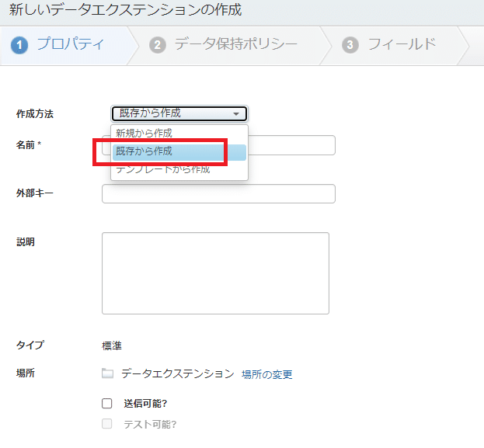Click the 新しいデータエクステンションの作成 title
Viewport: 484px width, 448px height.
tap(125, 10)
